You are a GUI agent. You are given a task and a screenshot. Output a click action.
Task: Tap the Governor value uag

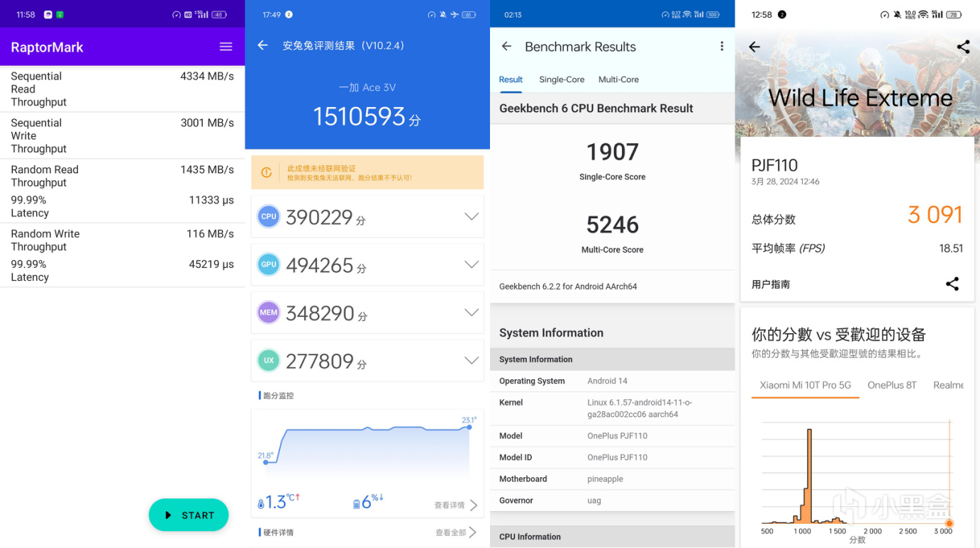click(x=594, y=501)
